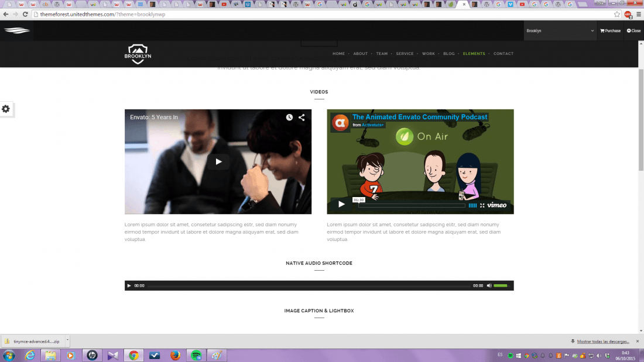The height and width of the screenshot is (362, 644).
Task: Open Firefox from taskbar
Action: [x=176, y=356]
